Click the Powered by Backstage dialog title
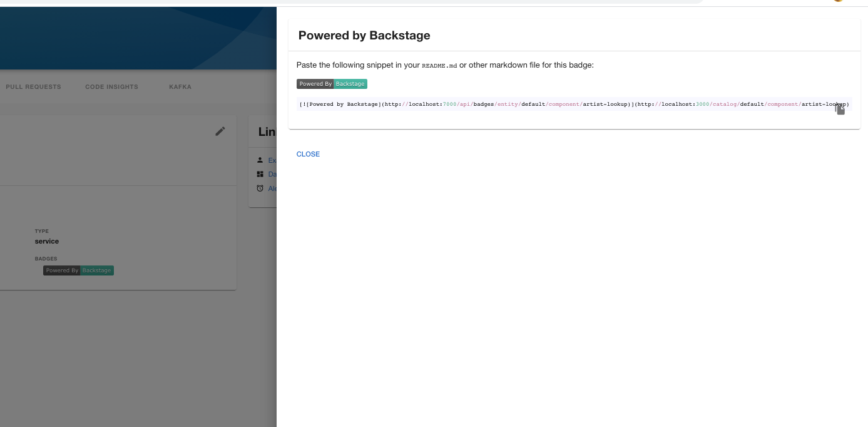 [364, 36]
